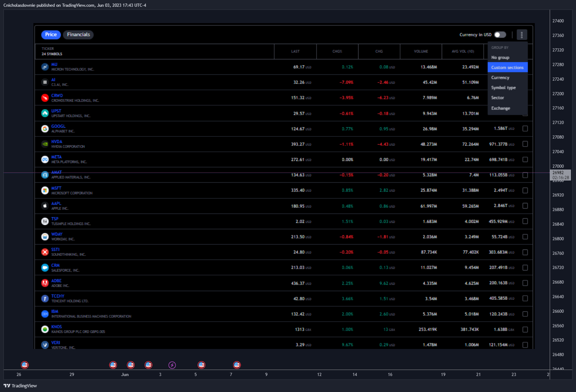Switch to the Price tab
Viewport: 576px width, 392px height.
pyautogui.click(x=51, y=34)
